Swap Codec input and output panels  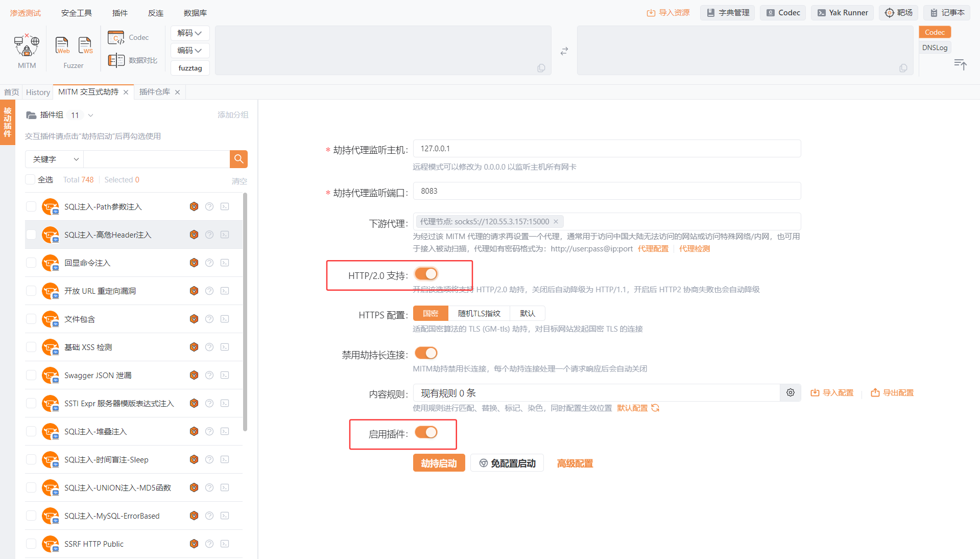point(564,51)
